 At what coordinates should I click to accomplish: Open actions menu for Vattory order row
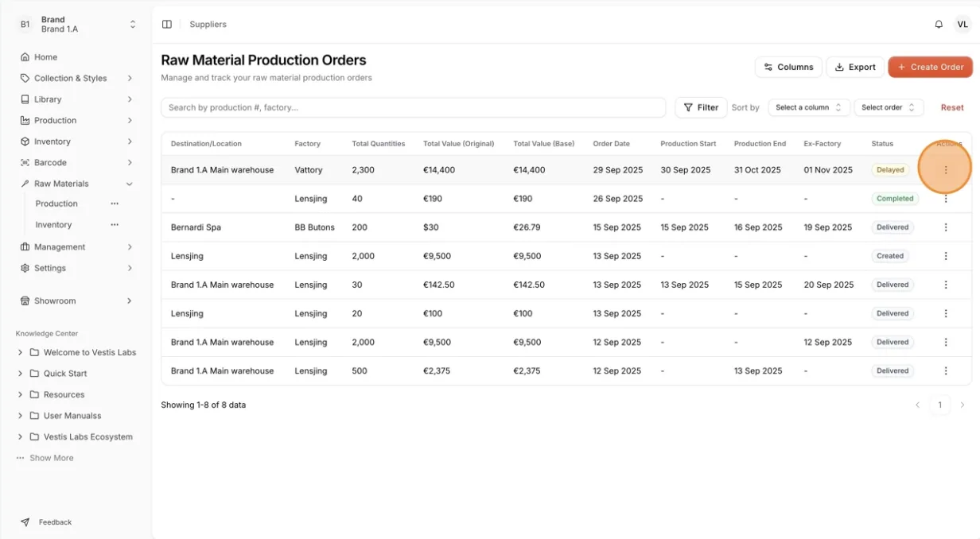click(x=946, y=170)
